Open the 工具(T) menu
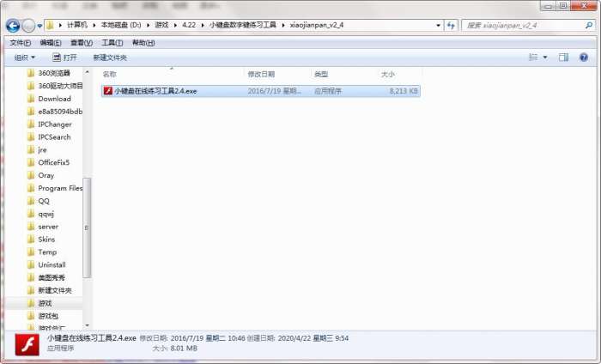The width and height of the screenshot is (601, 364). pos(112,43)
